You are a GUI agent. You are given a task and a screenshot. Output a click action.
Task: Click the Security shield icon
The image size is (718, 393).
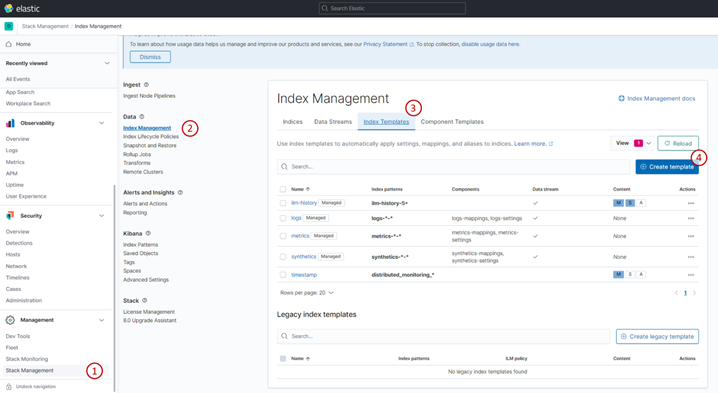tap(10, 215)
